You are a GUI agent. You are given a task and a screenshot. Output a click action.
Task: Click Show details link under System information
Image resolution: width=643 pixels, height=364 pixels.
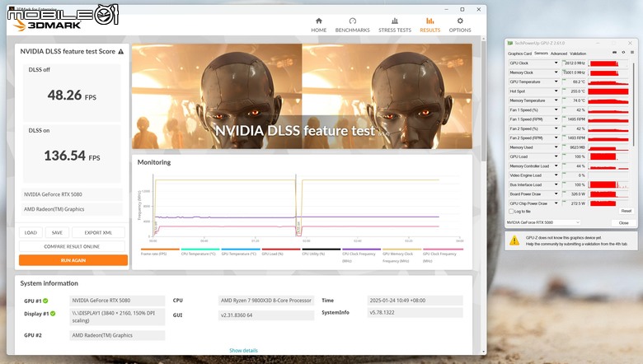(243, 351)
